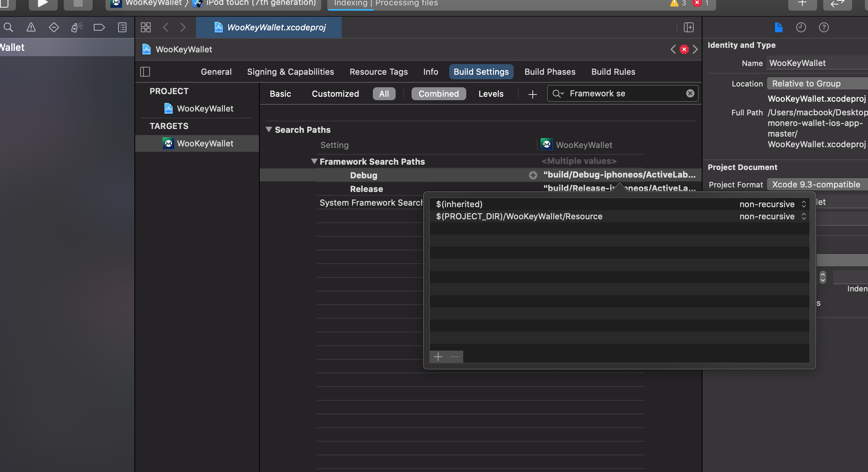Open the search filter options magnifier menu

coord(558,94)
